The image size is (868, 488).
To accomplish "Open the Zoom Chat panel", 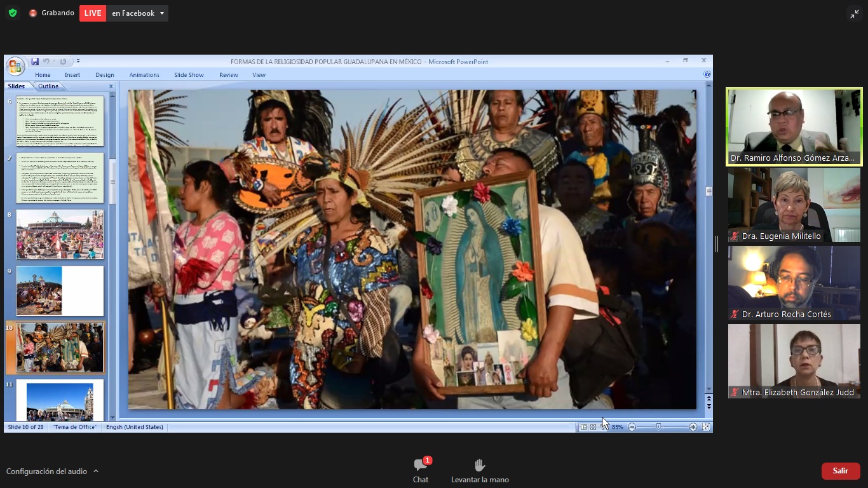I will (421, 470).
